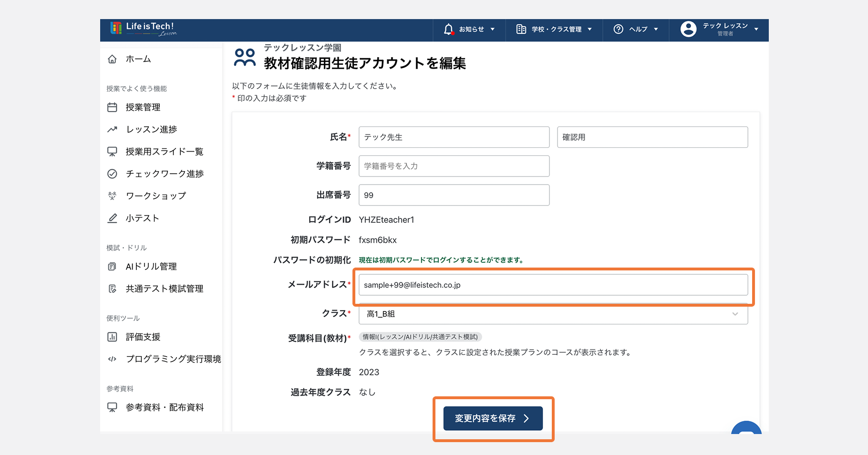Open ワークショップ page

coord(156,196)
